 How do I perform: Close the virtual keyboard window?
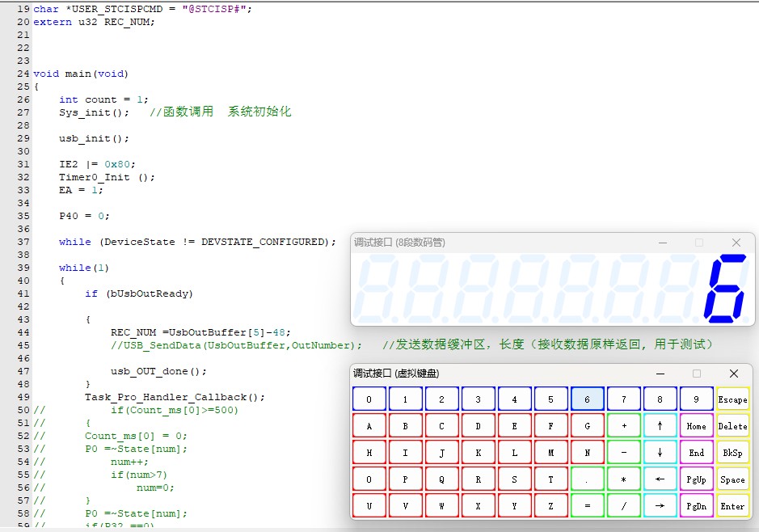(734, 374)
